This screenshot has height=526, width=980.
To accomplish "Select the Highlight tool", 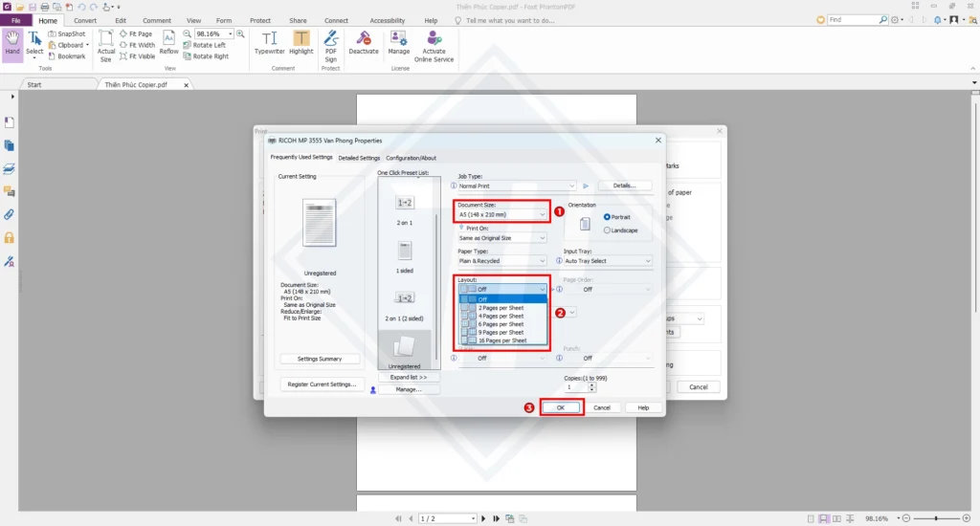I will point(301,43).
